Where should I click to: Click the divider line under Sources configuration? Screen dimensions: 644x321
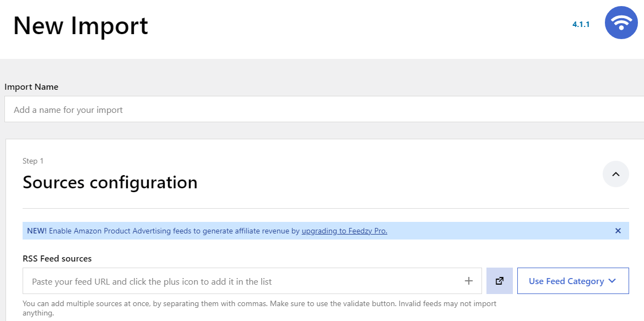(x=326, y=209)
